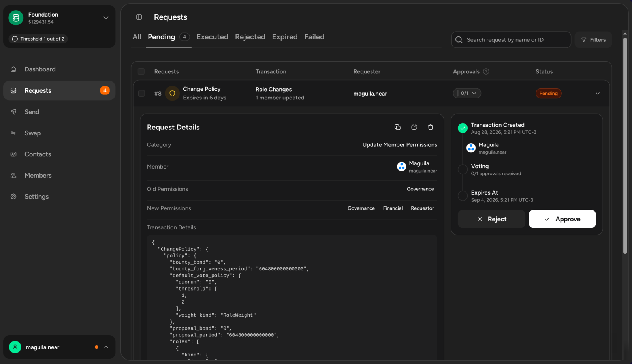Click the Reject button

[491, 219]
